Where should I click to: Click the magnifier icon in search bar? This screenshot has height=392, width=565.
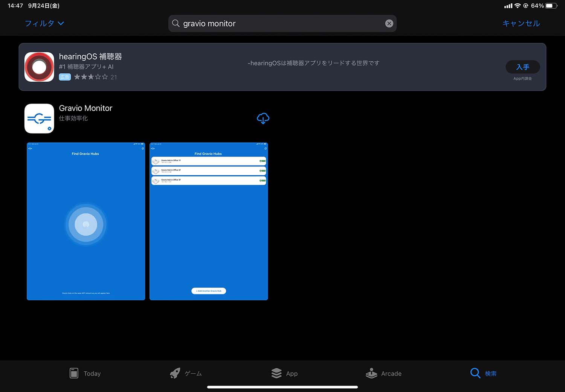pyautogui.click(x=176, y=23)
